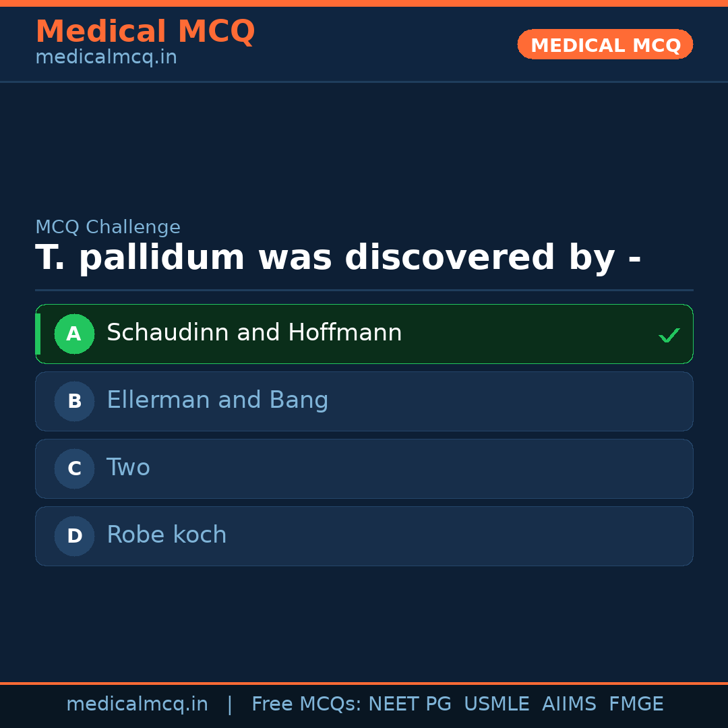This screenshot has width=728, height=728.
Task: Click 'AIIMS' in the footer
Action: click(568, 704)
